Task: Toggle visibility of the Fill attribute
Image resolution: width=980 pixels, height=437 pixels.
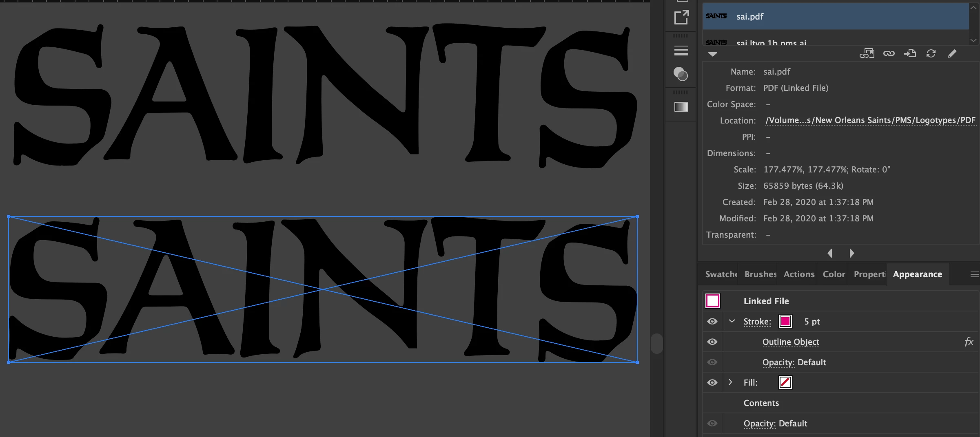Action: pyautogui.click(x=712, y=382)
